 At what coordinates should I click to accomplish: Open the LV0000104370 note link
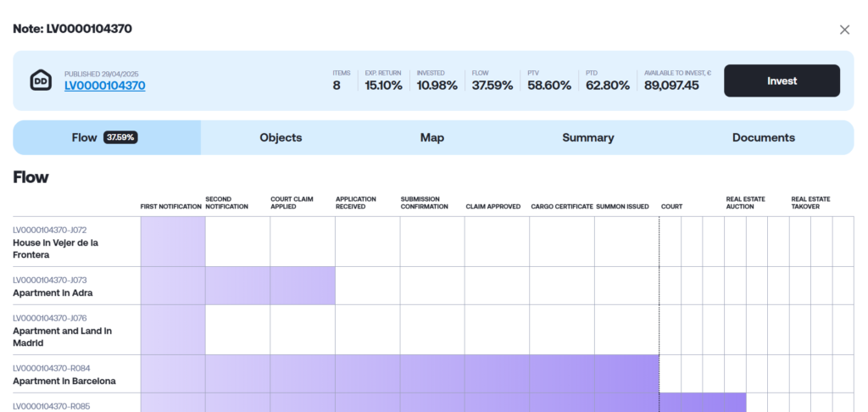click(104, 86)
